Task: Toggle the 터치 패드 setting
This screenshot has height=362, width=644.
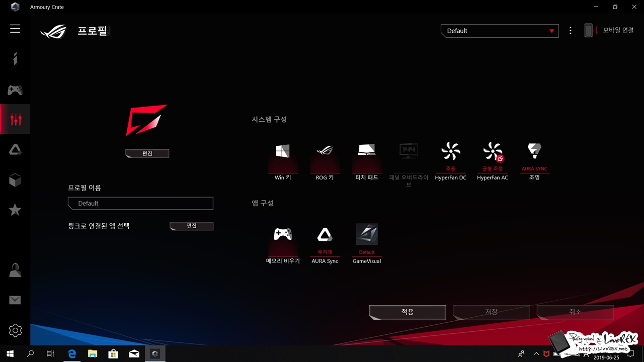Action: point(366,162)
